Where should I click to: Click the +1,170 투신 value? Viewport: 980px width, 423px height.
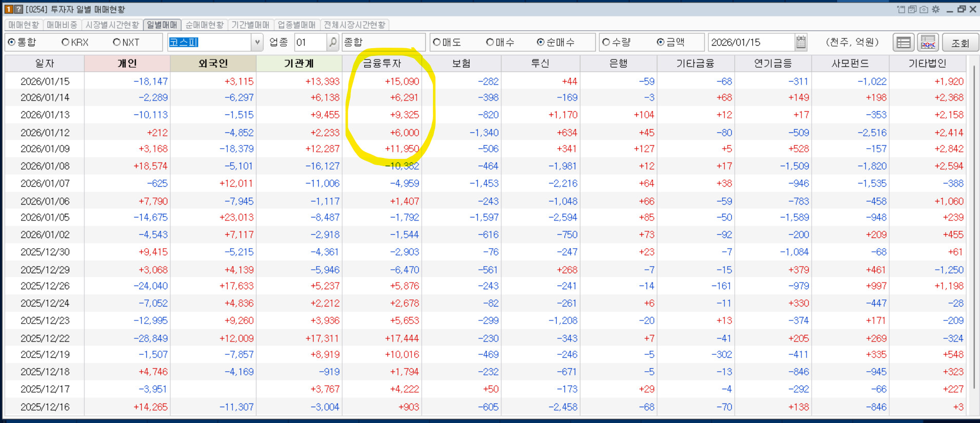coord(563,115)
